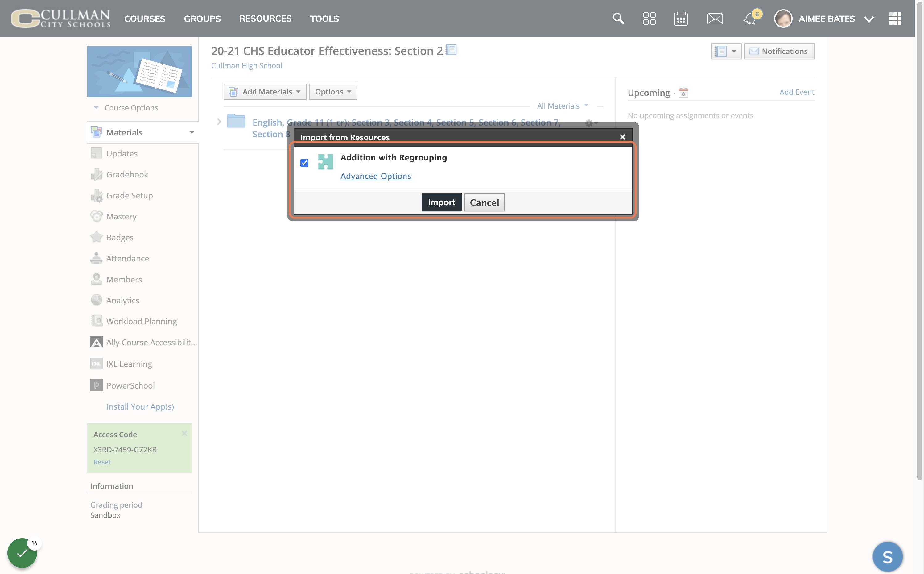
Task: Open the four-squares apps icon in header
Action: tap(650, 19)
